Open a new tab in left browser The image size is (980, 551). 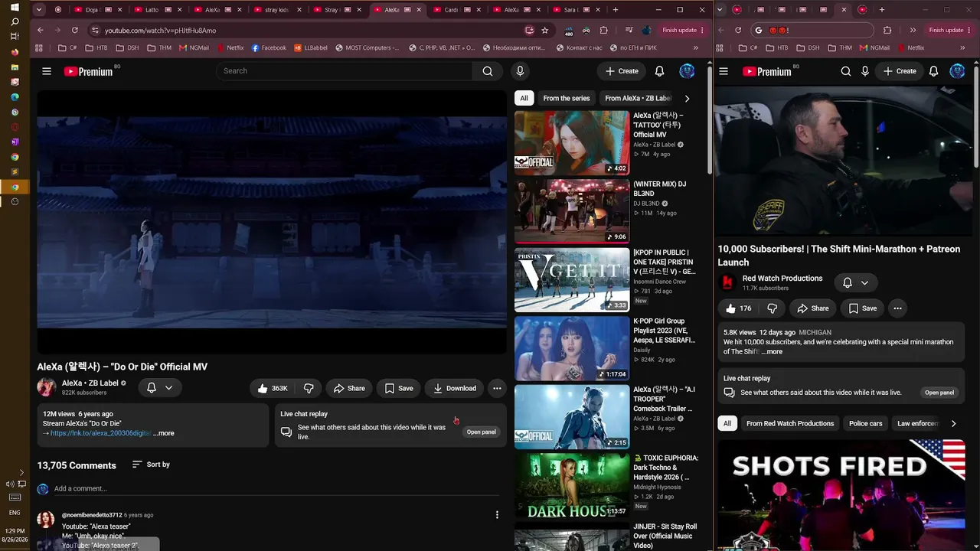tap(616, 10)
